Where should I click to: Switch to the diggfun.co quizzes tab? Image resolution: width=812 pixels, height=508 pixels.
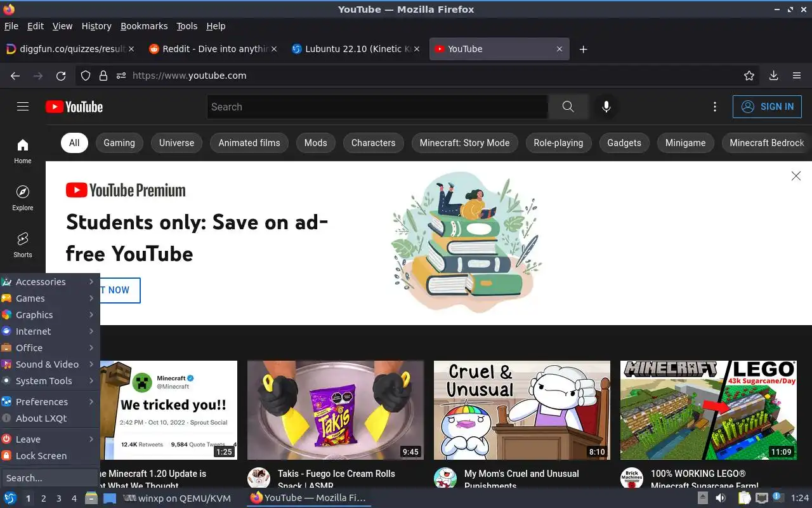tap(70, 49)
